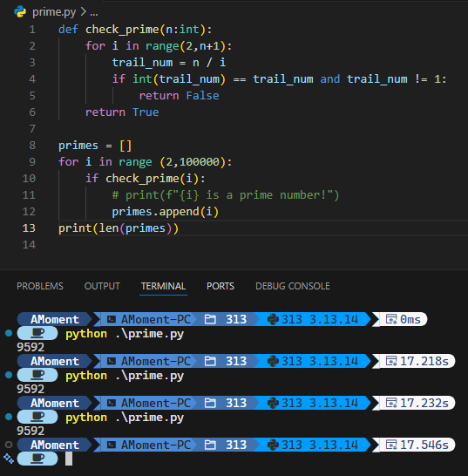The height and width of the screenshot is (476, 468).
Task: Open the prime.py breadcrumb item
Action: pos(54,12)
